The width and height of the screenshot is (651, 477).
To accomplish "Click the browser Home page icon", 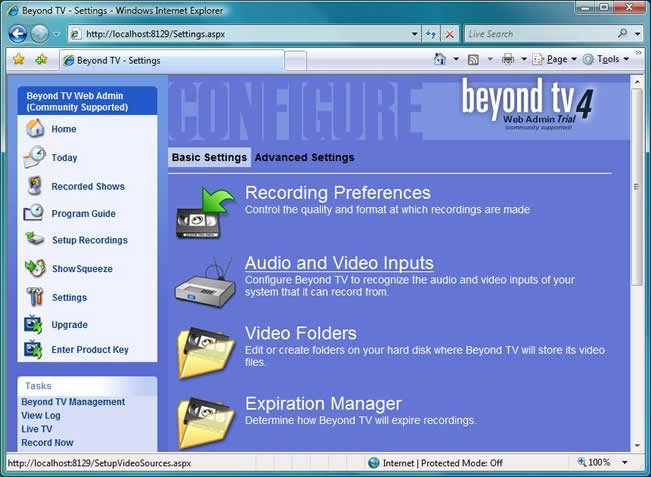I will coord(440,59).
